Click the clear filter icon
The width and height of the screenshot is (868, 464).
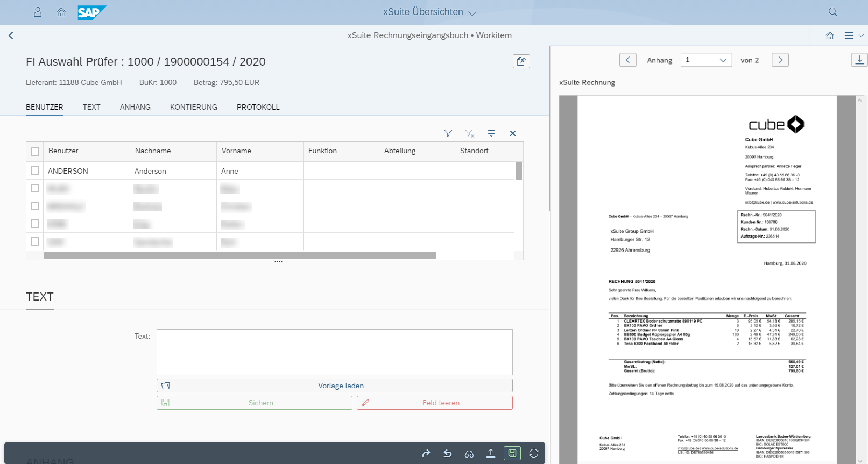pyautogui.click(x=469, y=133)
